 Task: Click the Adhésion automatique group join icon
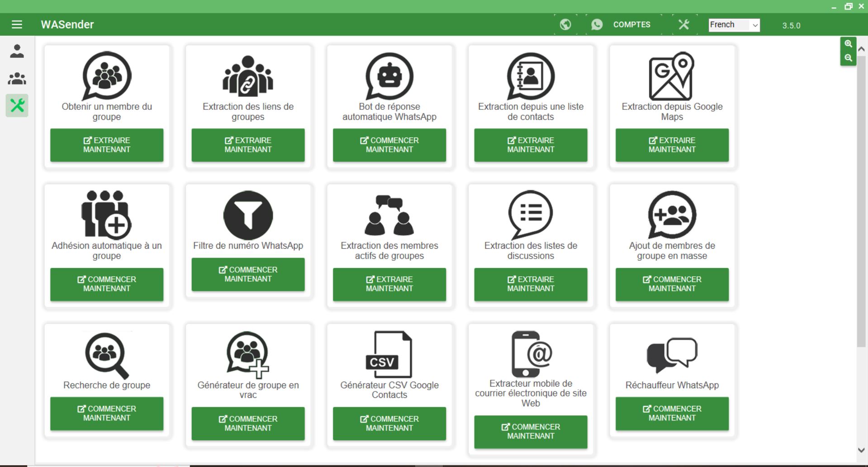106,215
